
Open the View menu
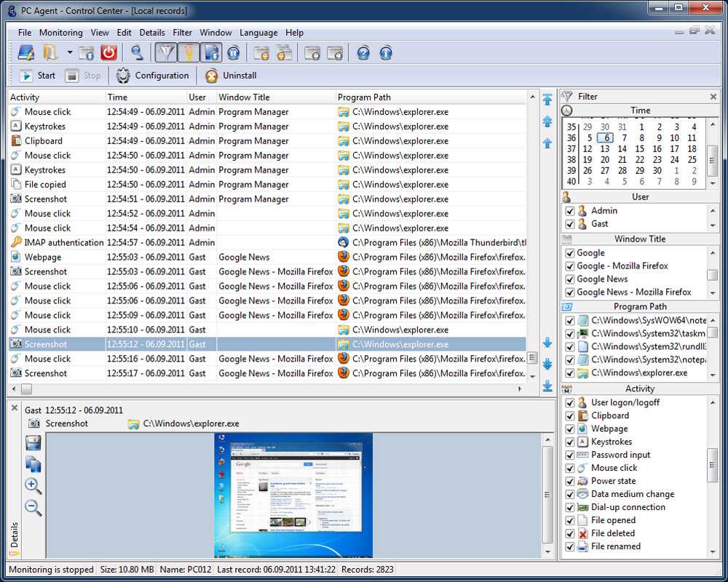click(x=100, y=33)
